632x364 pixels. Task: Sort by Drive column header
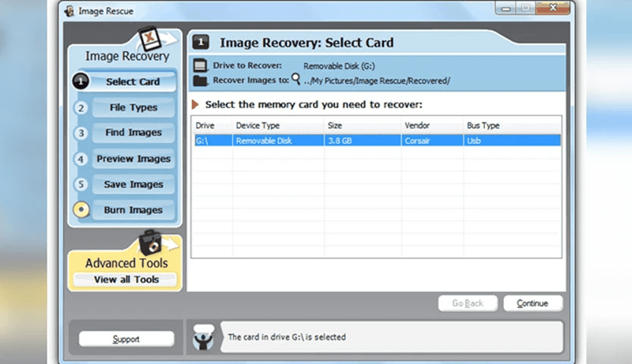(x=212, y=126)
